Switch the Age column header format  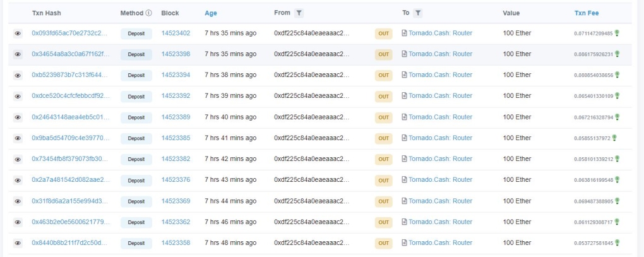click(210, 13)
